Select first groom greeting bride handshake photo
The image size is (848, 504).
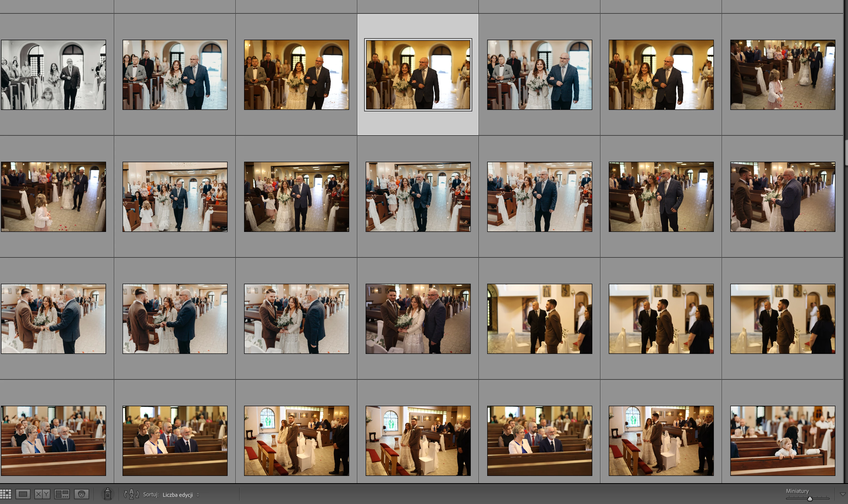[53, 319]
